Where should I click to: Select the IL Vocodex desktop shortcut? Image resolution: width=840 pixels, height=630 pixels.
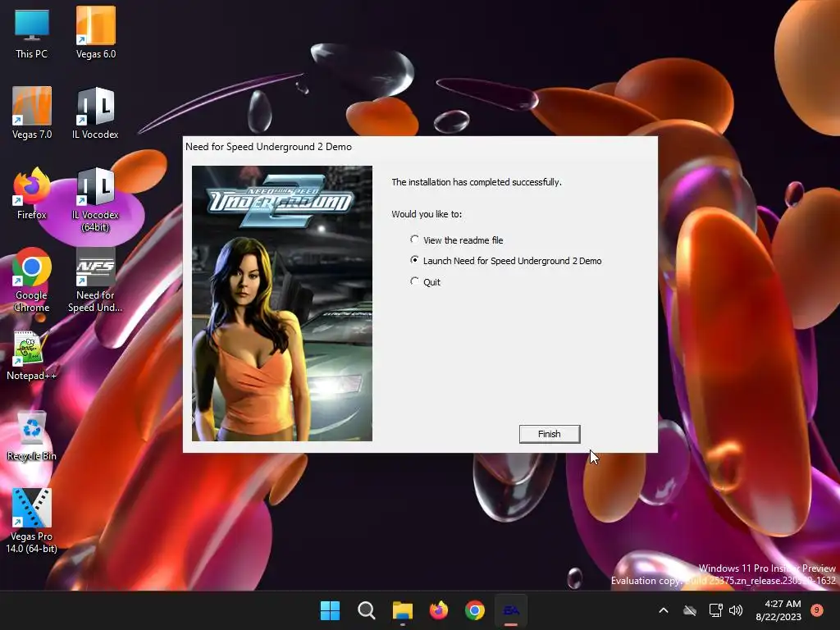pyautogui.click(x=95, y=113)
